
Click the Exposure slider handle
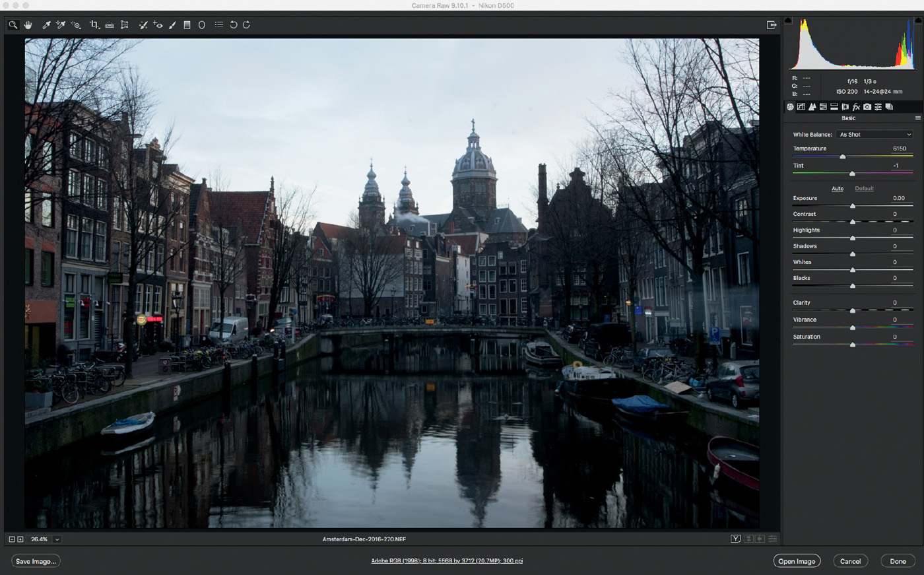click(853, 206)
